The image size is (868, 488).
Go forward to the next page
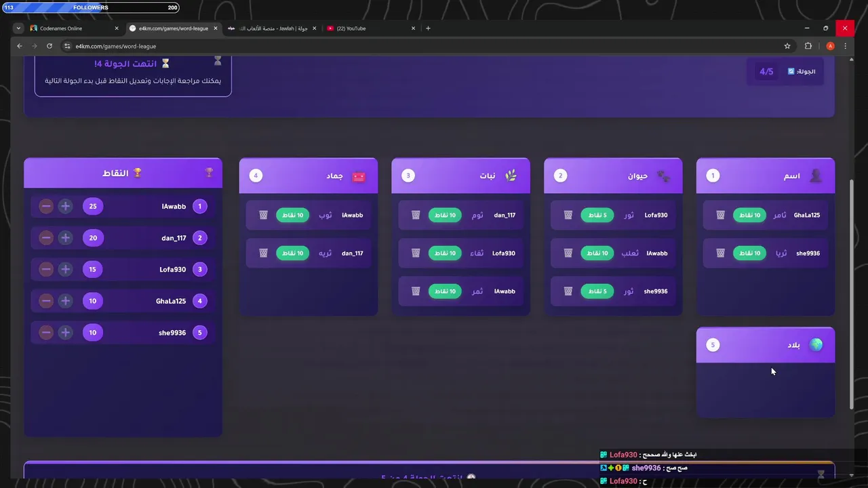[35, 46]
